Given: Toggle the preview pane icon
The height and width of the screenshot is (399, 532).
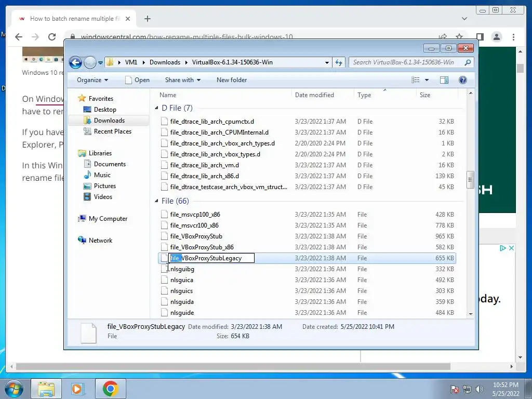Looking at the screenshot, I should click(x=444, y=79).
